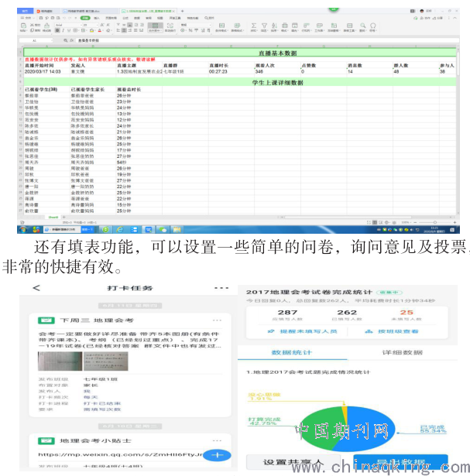
Task: Click the zoom slider in status bar
Action: [x=435, y=222]
